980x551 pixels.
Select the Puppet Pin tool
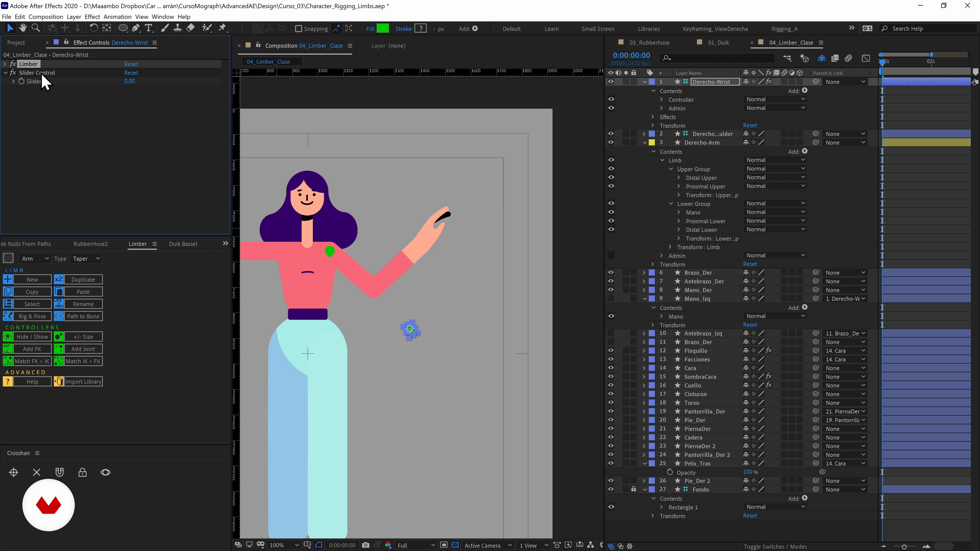223,28
